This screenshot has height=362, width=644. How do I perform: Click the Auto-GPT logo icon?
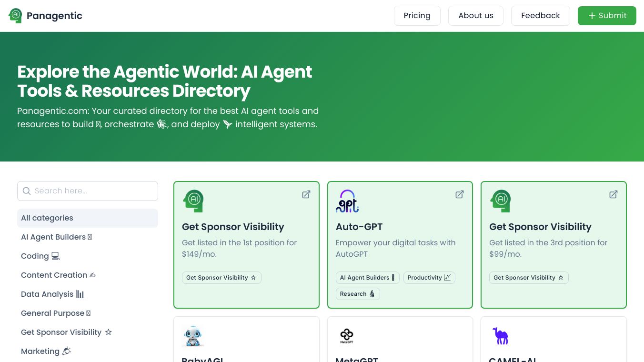coord(347,201)
